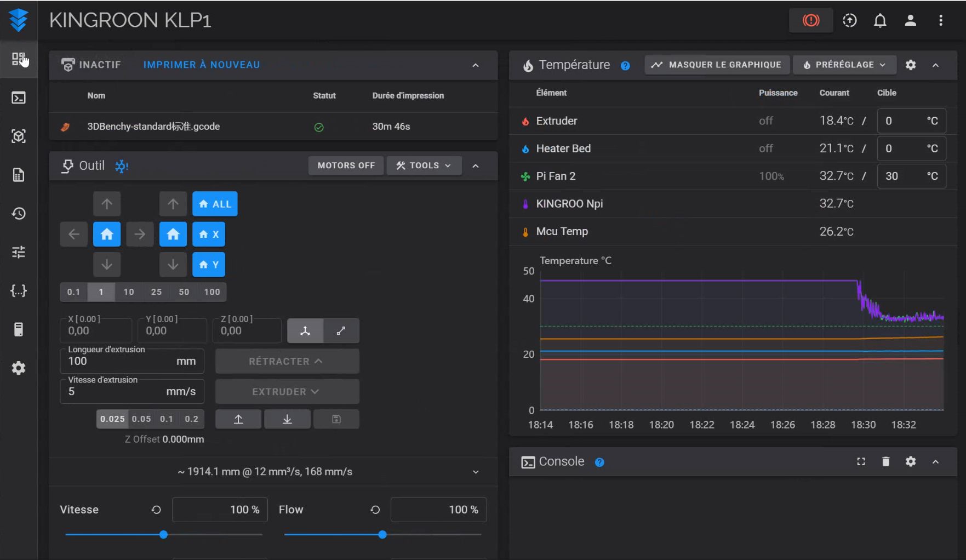966x560 pixels.
Task: Click the home X button
Action: point(209,234)
